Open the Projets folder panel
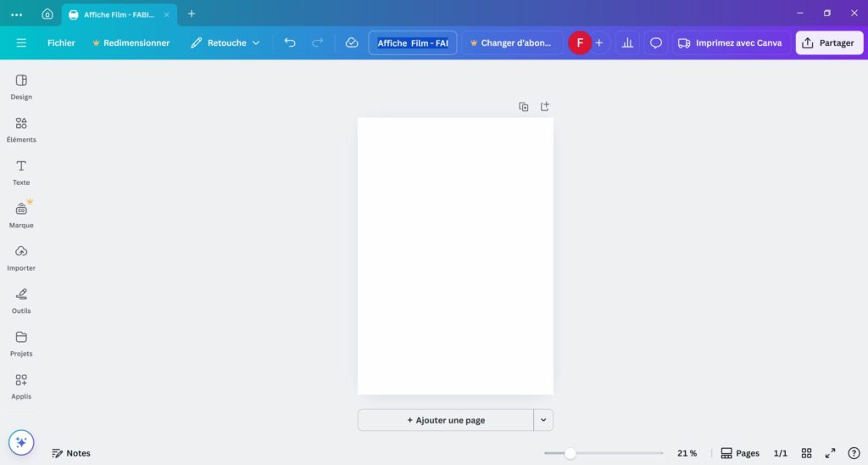The width and height of the screenshot is (868, 465). pyautogui.click(x=21, y=344)
